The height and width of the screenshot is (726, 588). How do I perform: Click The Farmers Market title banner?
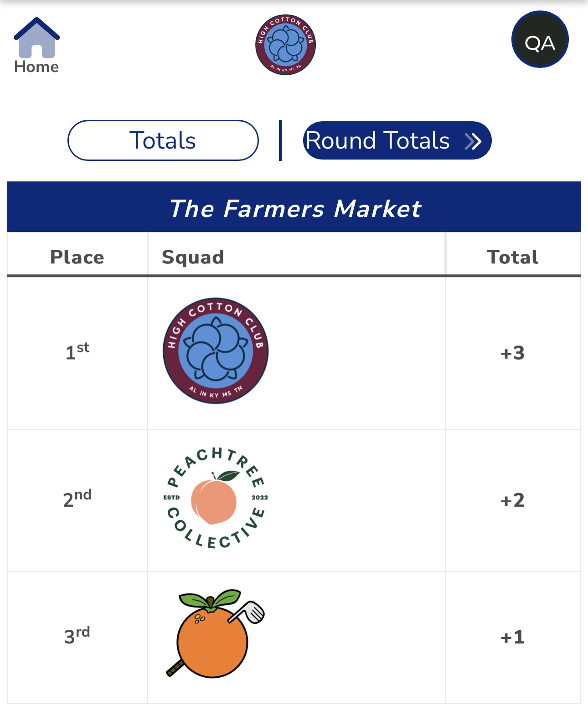pos(294,208)
